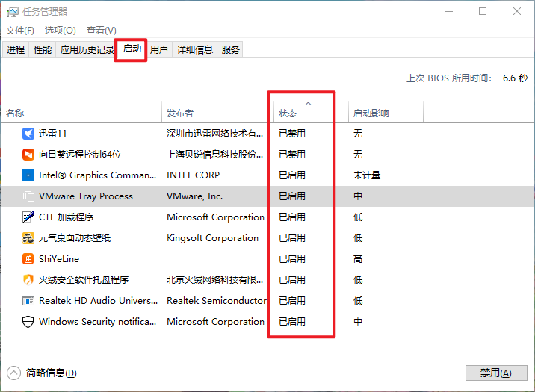The image size is (535, 392).
Task: Select the Intel® Graphics Comman... row
Action: tap(267, 175)
